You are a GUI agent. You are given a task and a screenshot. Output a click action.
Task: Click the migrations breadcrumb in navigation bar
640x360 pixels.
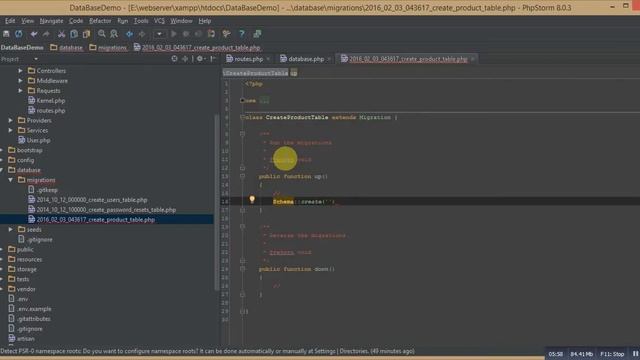point(108,48)
